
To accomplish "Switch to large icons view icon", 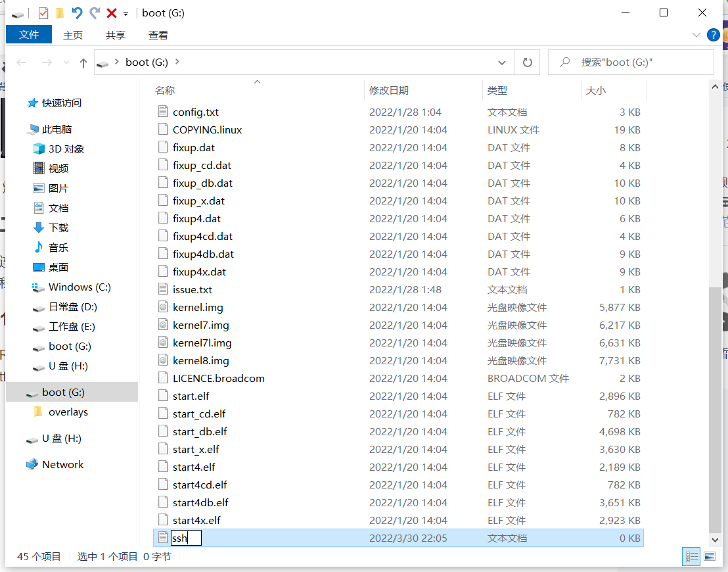I will 710,556.
